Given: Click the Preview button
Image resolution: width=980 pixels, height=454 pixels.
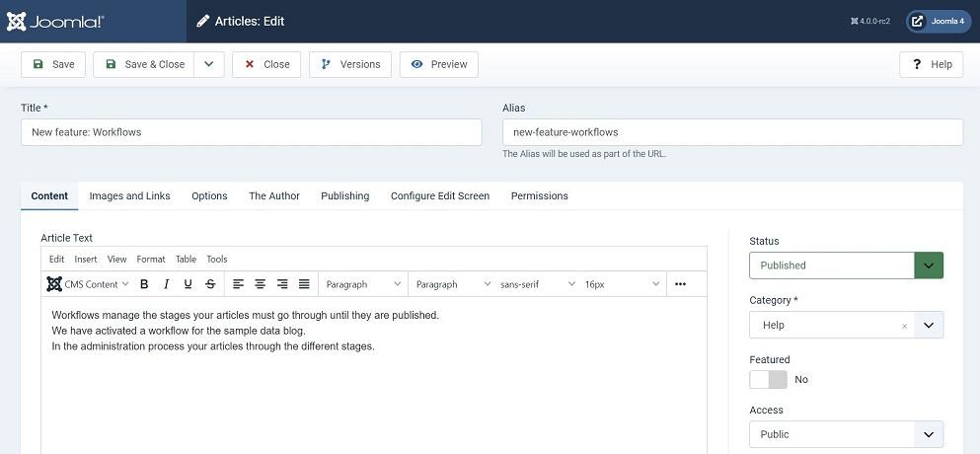Looking at the screenshot, I should click(439, 64).
